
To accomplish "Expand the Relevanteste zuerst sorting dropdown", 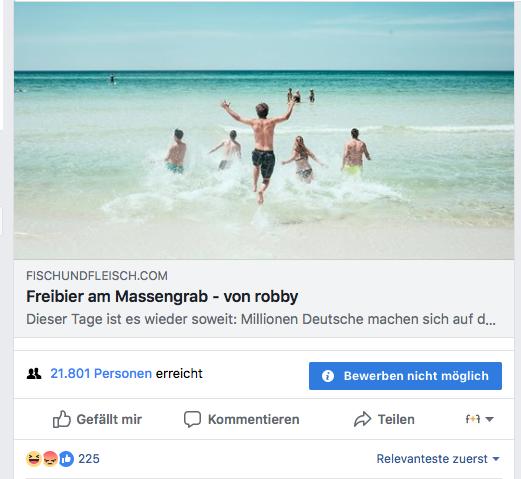I will click(438, 459).
